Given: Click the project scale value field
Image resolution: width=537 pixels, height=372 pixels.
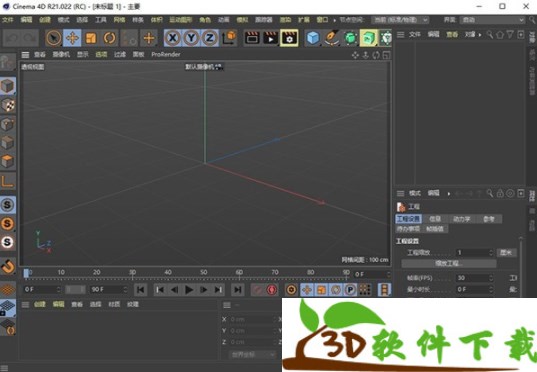Looking at the screenshot, I should (x=474, y=252).
